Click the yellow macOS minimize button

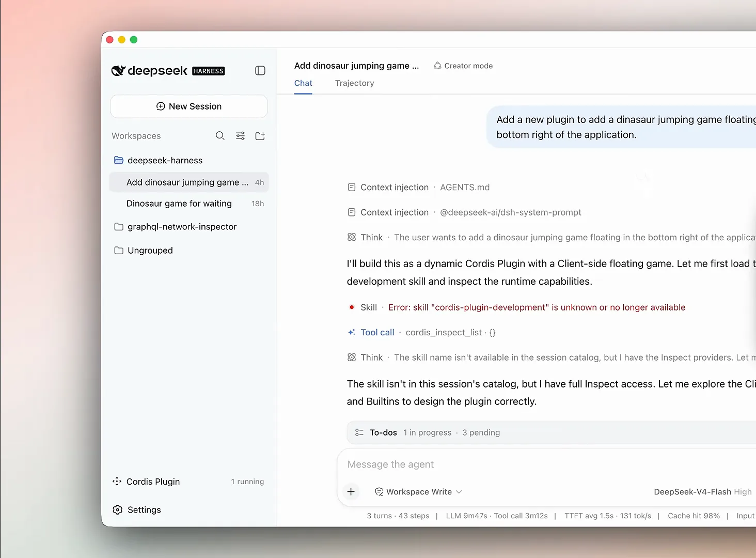[x=122, y=40]
